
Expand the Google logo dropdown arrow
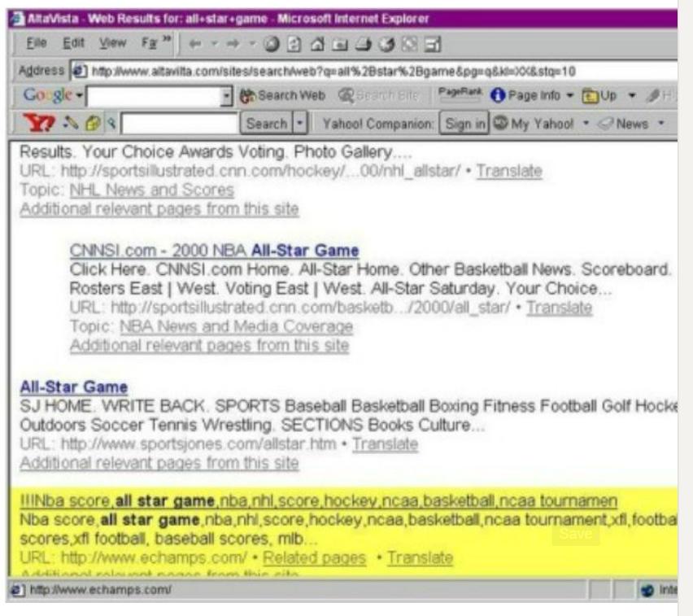pyautogui.click(x=79, y=95)
